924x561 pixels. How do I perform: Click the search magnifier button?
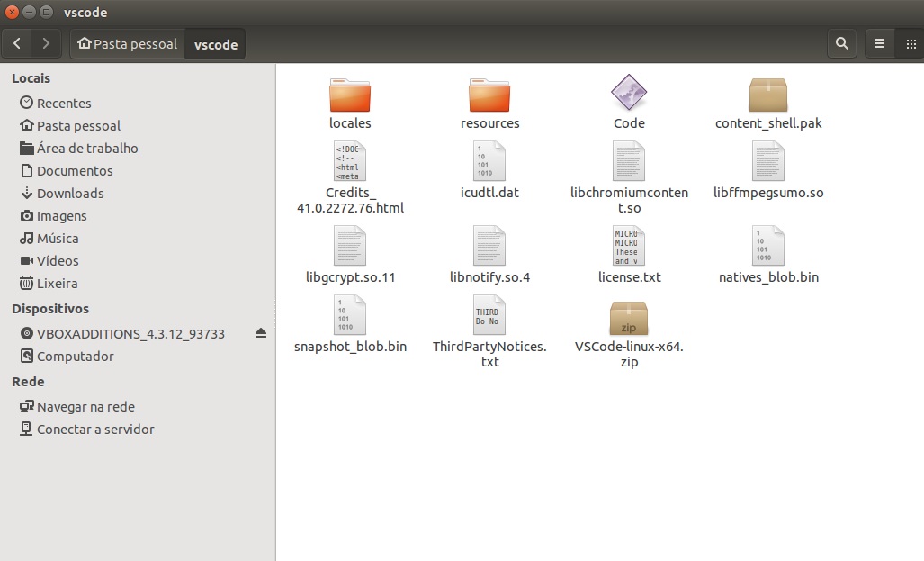coord(841,43)
